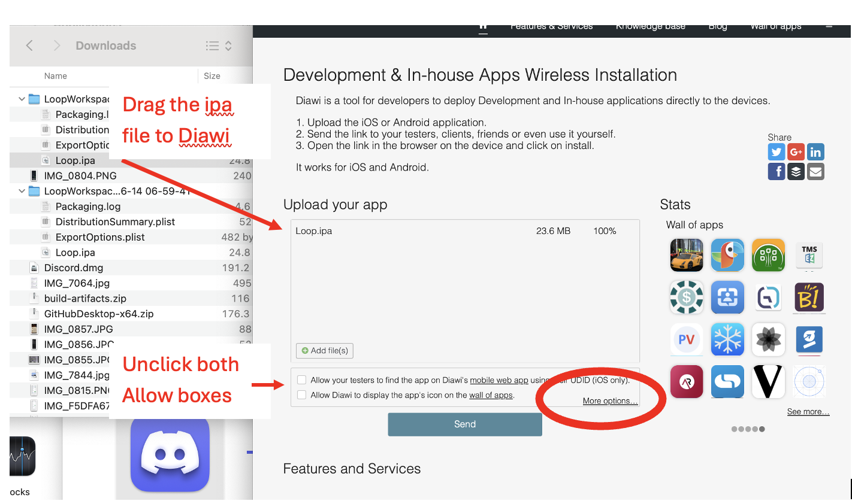
Task: Click Loop.ipa in the upload list
Action: [x=314, y=231]
